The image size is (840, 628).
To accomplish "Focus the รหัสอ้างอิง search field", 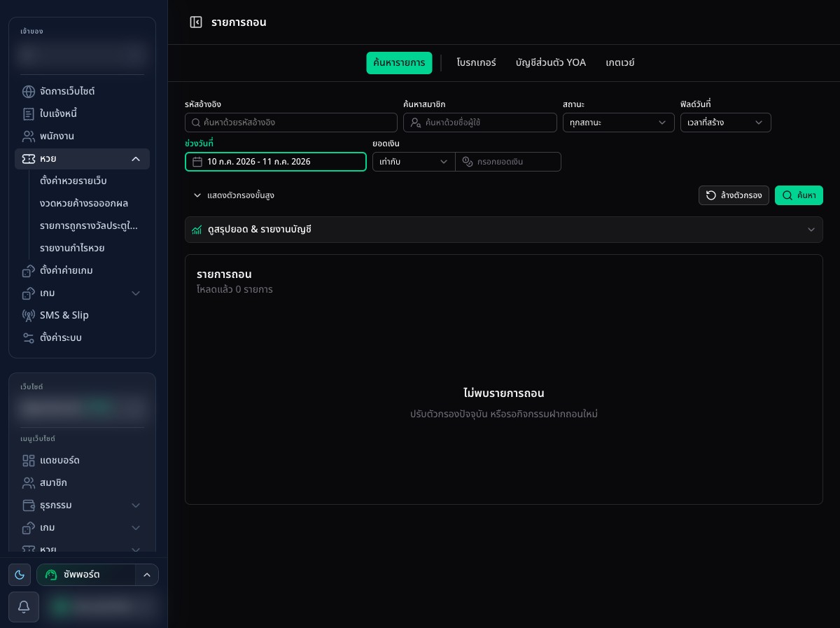I will point(291,123).
